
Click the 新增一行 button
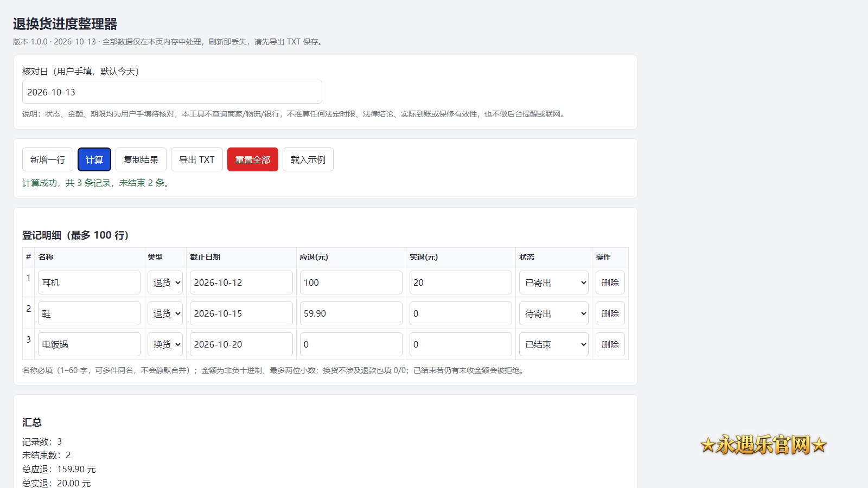click(x=48, y=159)
